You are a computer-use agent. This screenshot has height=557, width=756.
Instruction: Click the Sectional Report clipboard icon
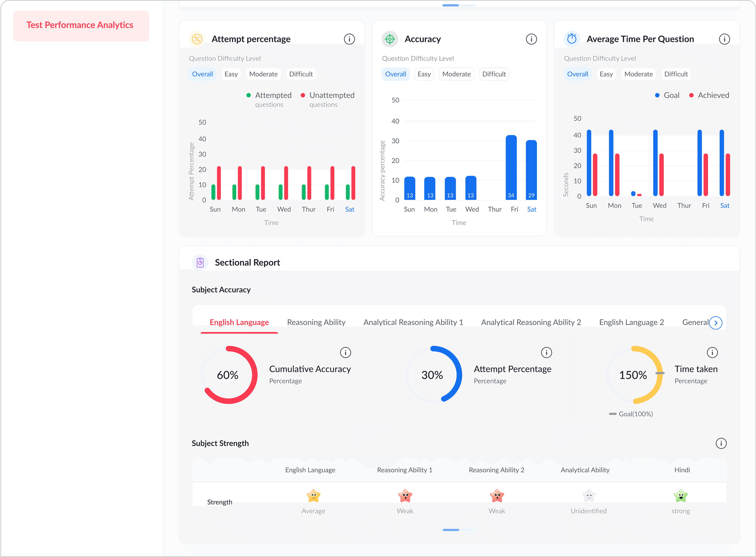(200, 262)
